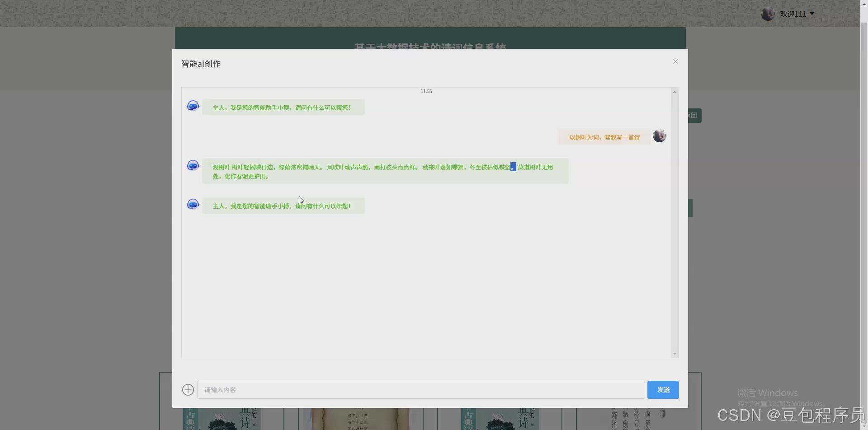Click the 返回 button behind the dialog
The image size is (868, 430).
pyautogui.click(x=694, y=116)
